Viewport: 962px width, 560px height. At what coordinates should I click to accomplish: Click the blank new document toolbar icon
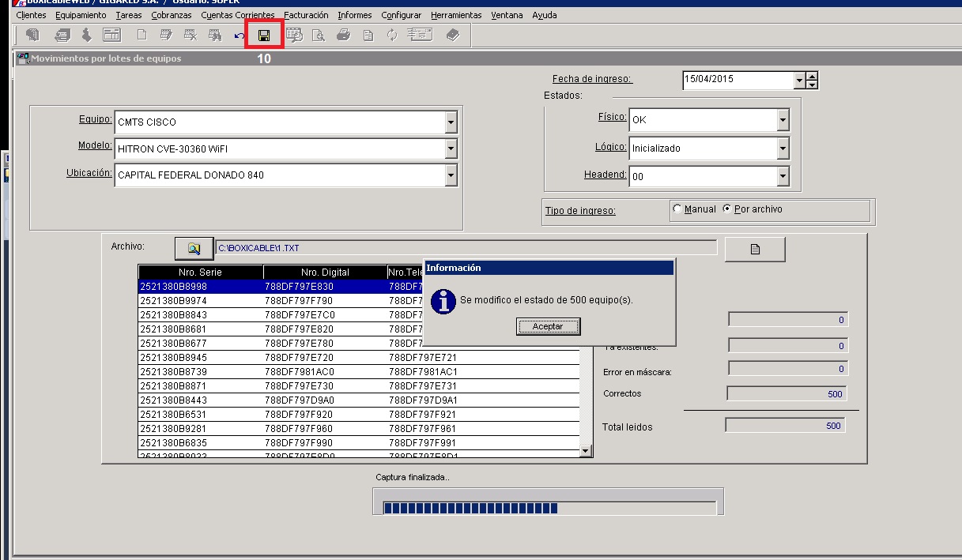coord(142,35)
